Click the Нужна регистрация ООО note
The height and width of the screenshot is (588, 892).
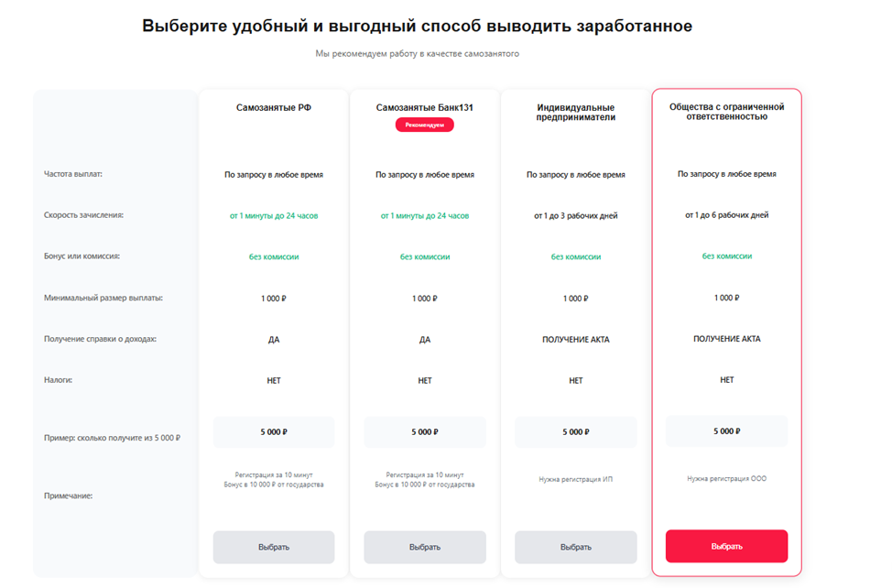click(x=726, y=478)
